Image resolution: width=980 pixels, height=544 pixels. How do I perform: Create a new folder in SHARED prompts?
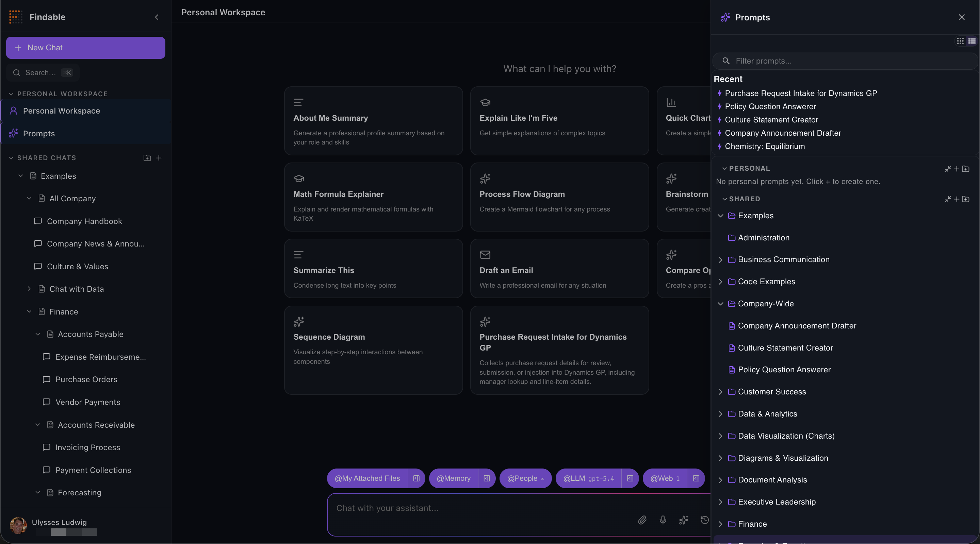(966, 199)
